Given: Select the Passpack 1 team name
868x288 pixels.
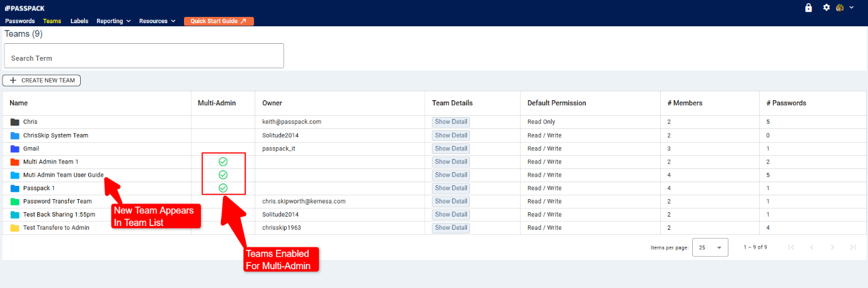Looking at the screenshot, I should [x=39, y=188].
